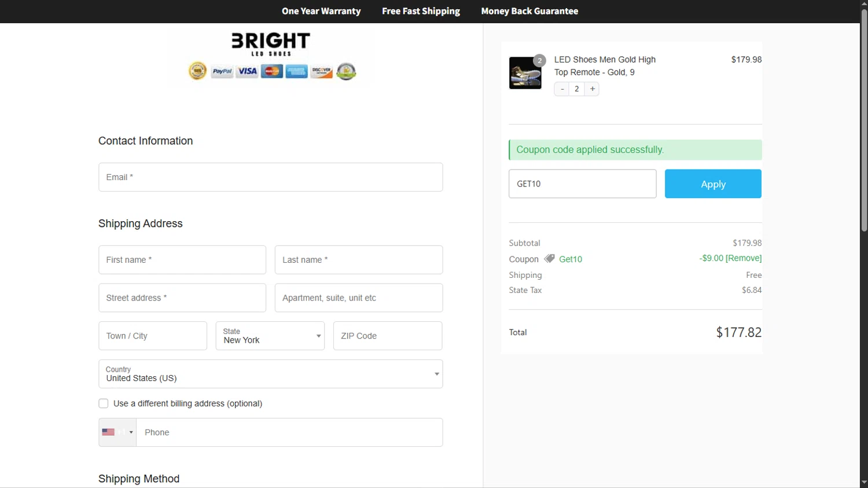Expand phone country code selector arrow
Screen dimensions: 868x488
[131, 432]
